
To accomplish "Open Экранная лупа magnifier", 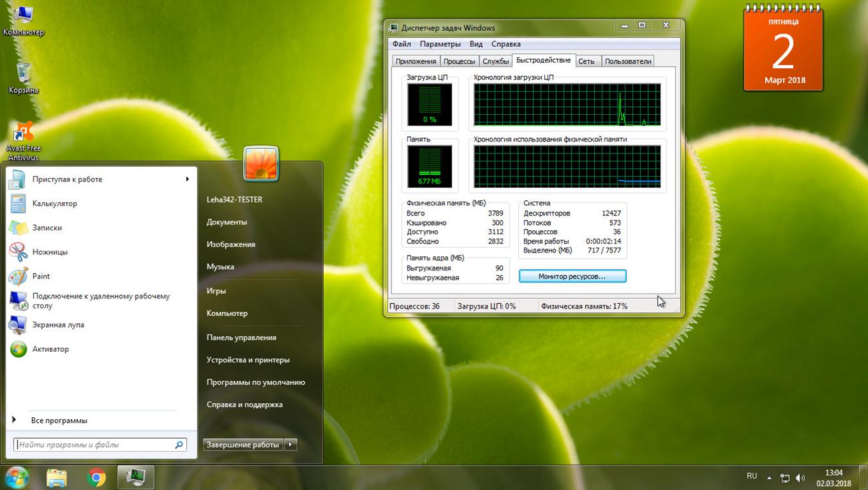I will pos(18,325).
